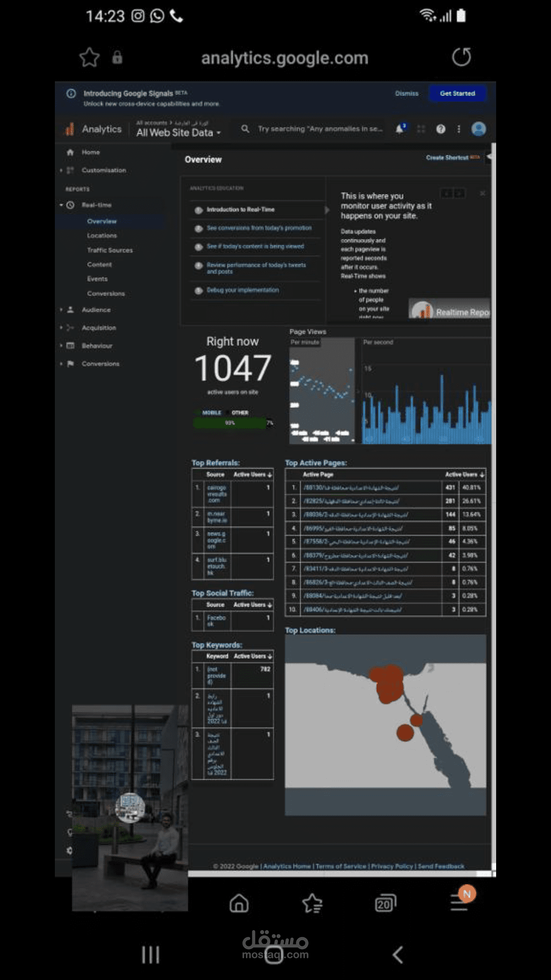Open Analytics Home footer link
The width and height of the screenshot is (551, 980).
tap(287, 866)
